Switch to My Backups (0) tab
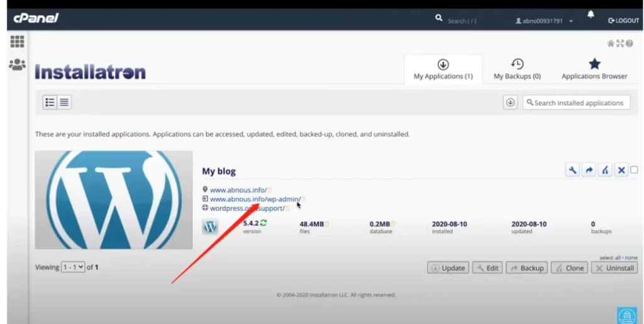Image resolution: width=644 pixels, height=324 pixels. pyautogui.click(x=517, y=69)
